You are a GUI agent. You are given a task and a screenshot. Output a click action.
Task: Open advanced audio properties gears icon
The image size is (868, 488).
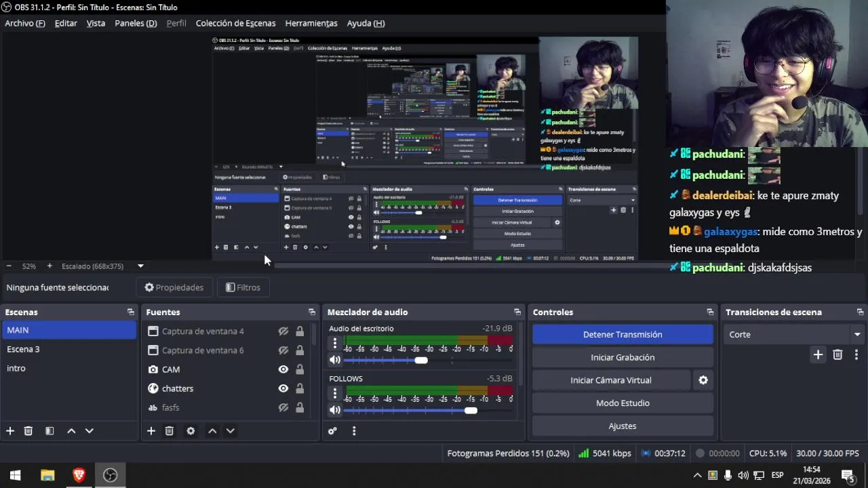click(332, 431)
